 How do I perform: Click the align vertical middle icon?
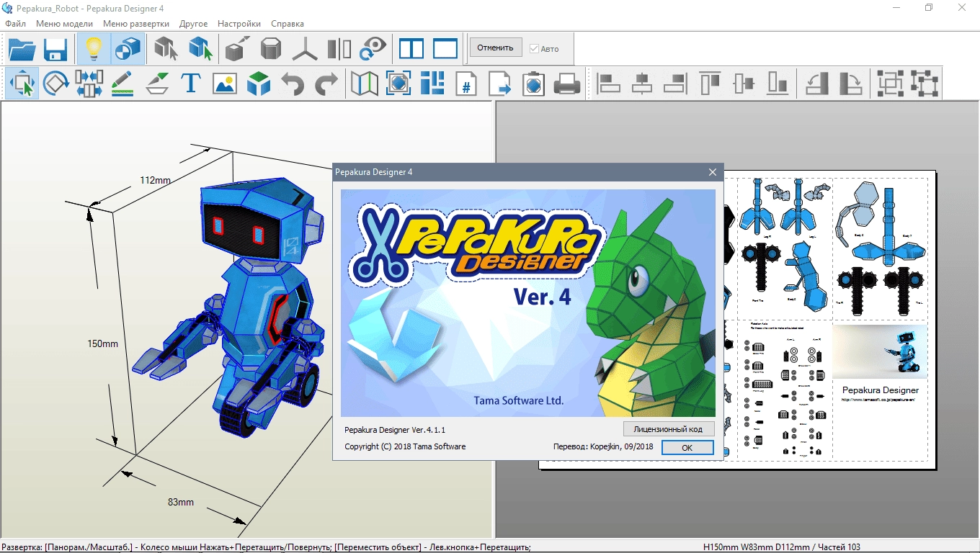744,84
